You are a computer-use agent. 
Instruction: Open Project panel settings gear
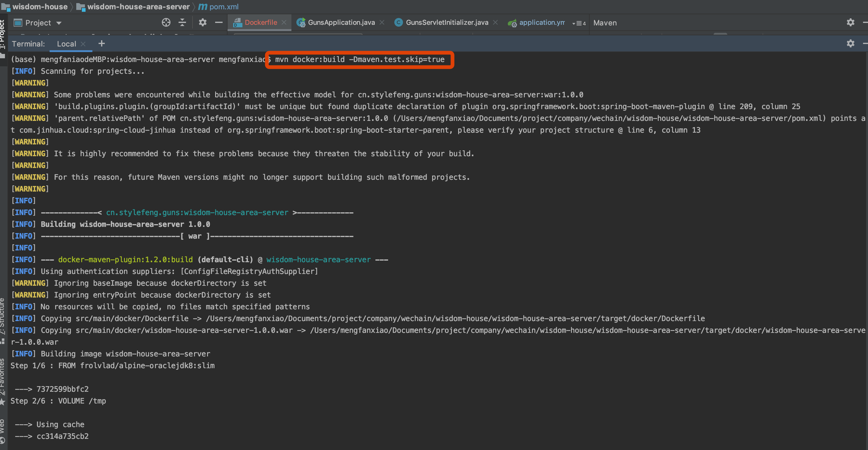click(x=202, y=23)
